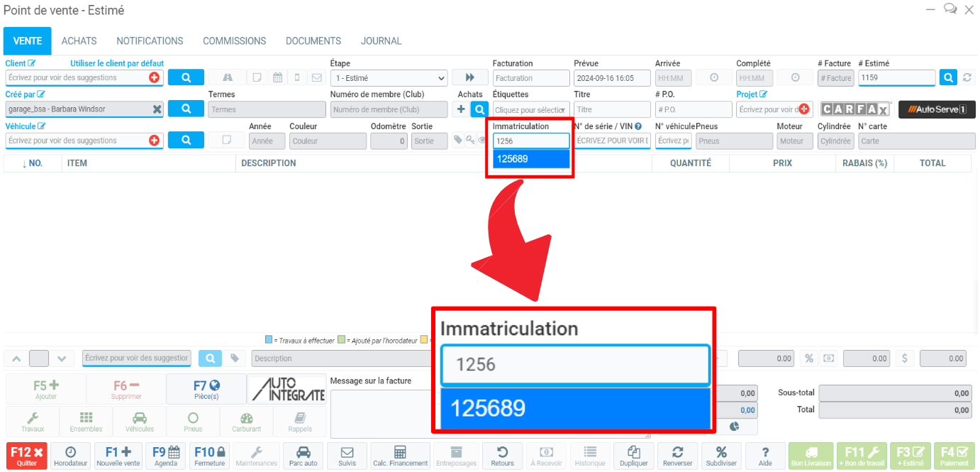Click the Suivis envelope icon
The height and width of the screenshot is (472, 980).
(x=347, y=455)
